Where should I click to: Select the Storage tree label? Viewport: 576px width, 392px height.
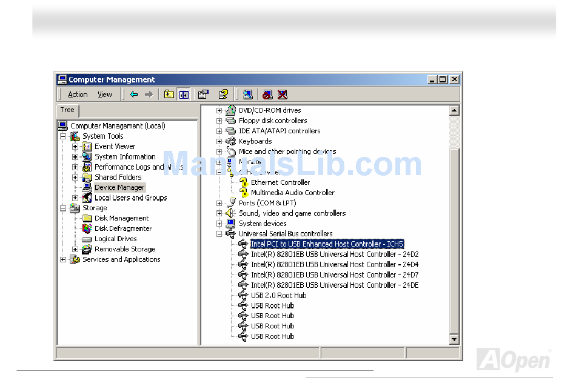(95, 208)
